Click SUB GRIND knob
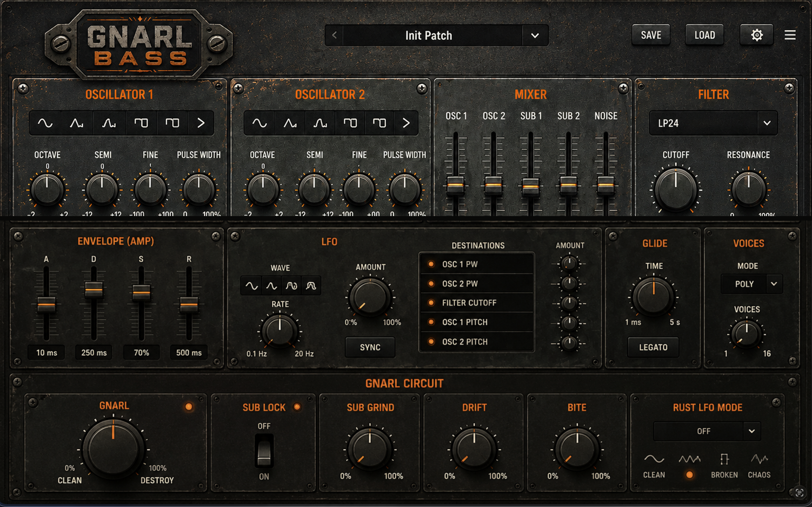812x507 pixels. click(369, 449)
